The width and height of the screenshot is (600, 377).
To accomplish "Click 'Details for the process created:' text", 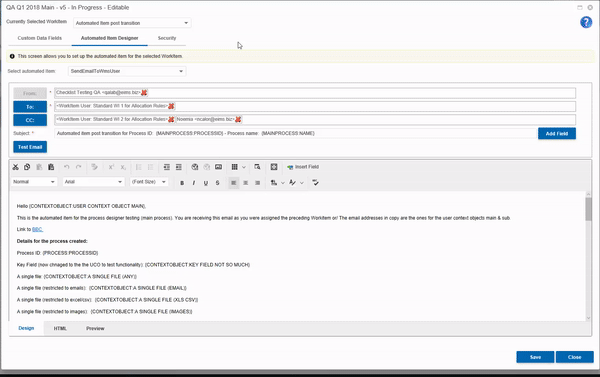I will (52, 241).
